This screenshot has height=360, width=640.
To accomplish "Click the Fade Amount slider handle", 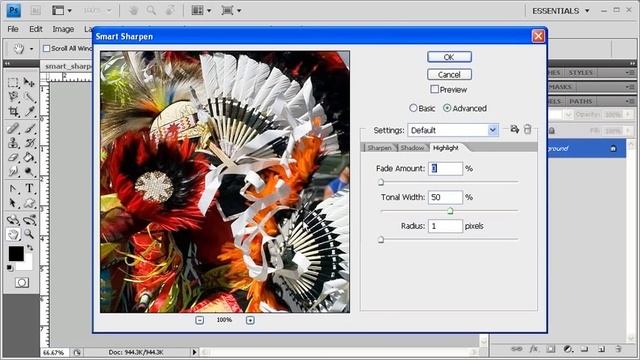I will click(x=381, y=182).
